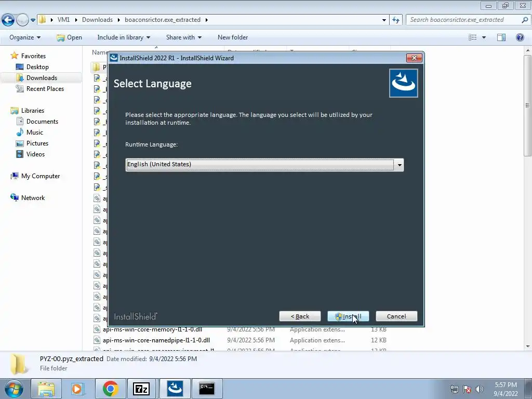Click the Install button in the wizard
Image resolution: width=532 pixels, height=399 pixels.
(x=348, y=316)
